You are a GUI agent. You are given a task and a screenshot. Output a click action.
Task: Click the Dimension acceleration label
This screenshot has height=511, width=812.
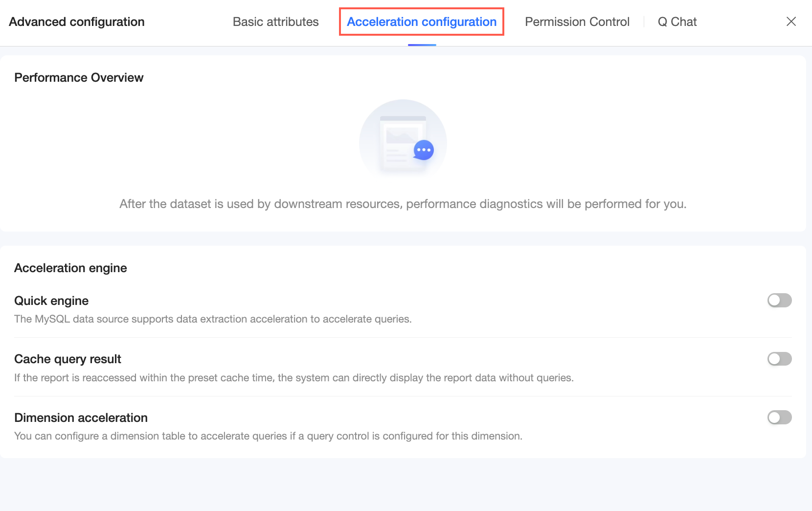pyautogui.click(x=81, y=418)
